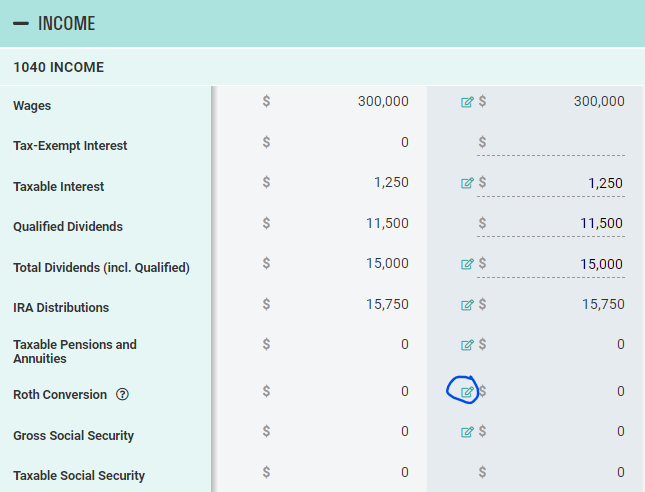Click the Taxable Social Security row label
645x492 pixels.
(x=79, y=476)
